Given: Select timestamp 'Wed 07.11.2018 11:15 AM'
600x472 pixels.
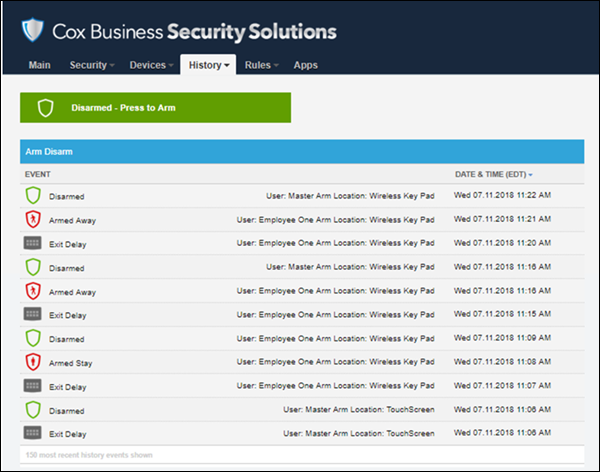Looking at the screenshot, I should [x=502, y=314].
